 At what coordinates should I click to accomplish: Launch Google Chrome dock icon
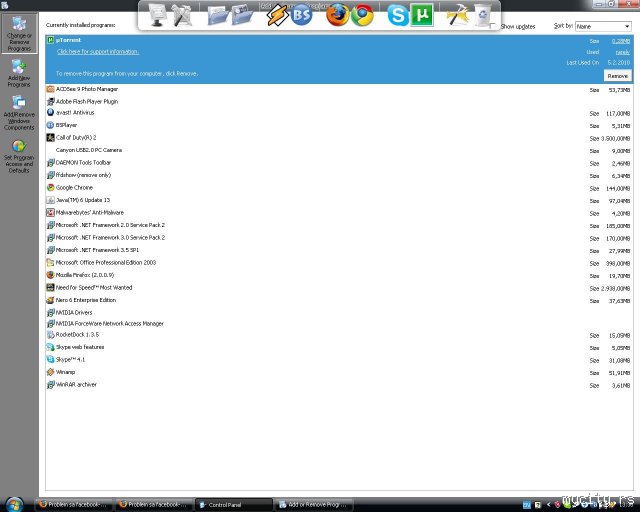pos(362,15)
